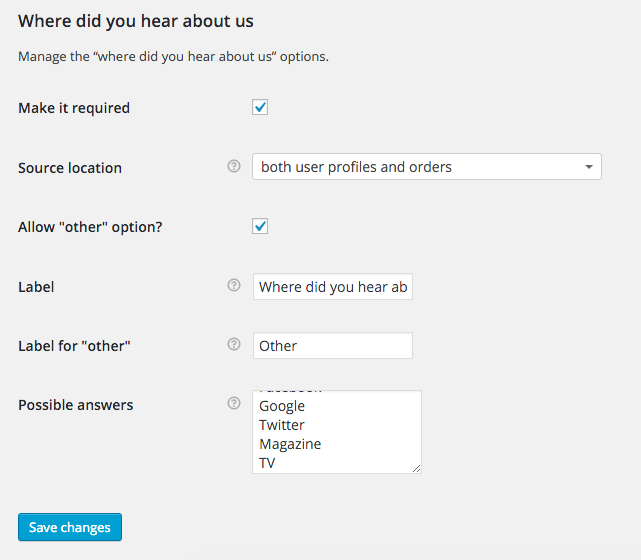Click help icon beside Possible answers
The image size is (641, 560).
pyautogui.click(x=234, y=403)
